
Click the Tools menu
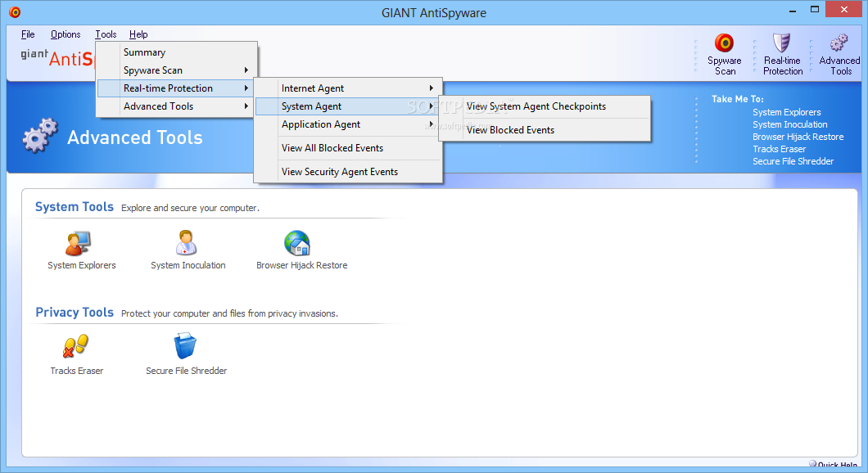coord(106,34)
